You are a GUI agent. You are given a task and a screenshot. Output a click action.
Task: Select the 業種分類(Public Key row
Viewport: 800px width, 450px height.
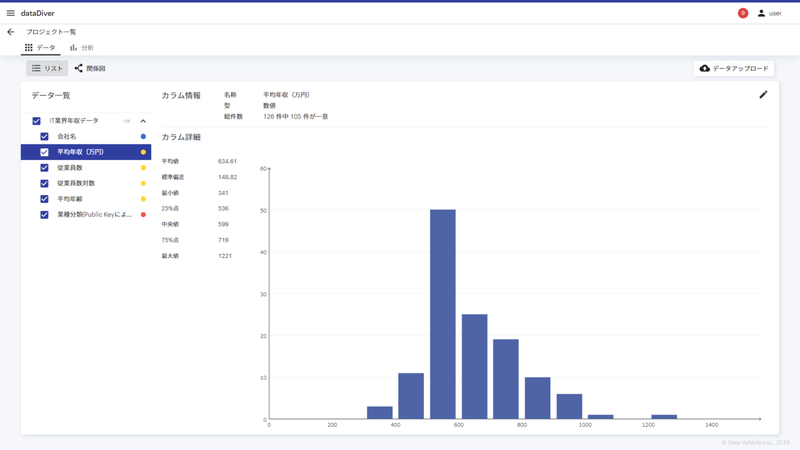click(x=86, y=215)
